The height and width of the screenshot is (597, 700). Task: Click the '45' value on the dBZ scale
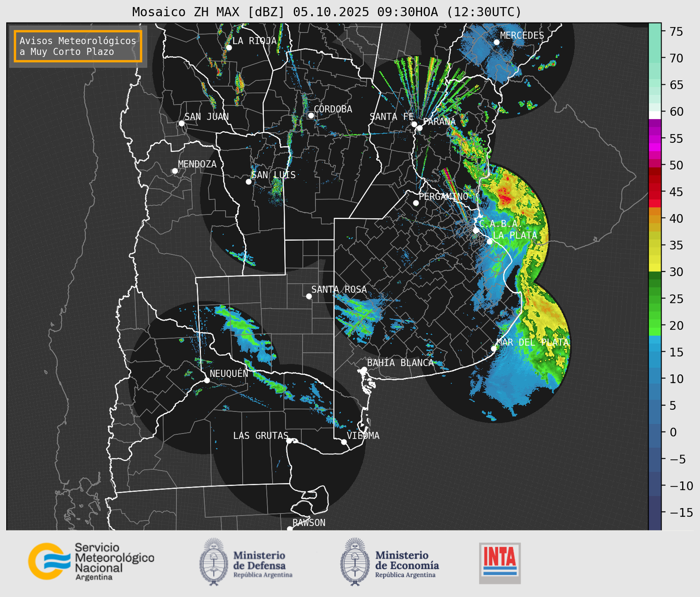point(676,192)
